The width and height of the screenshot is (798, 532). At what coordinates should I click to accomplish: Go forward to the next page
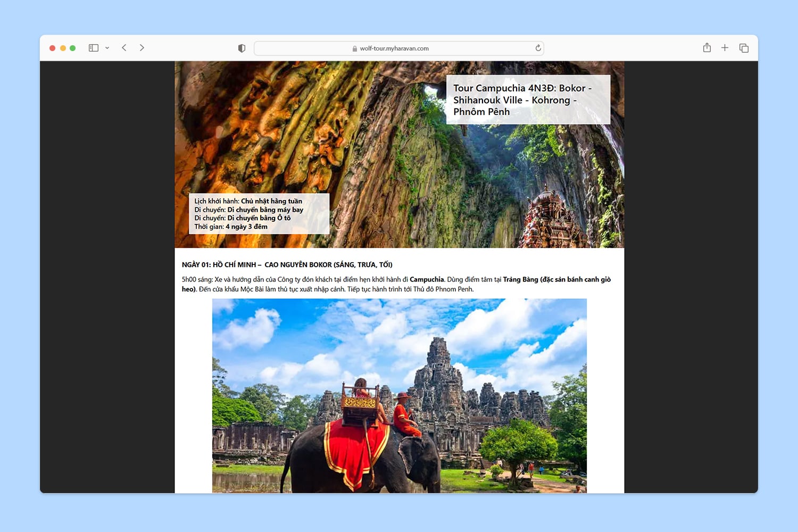(142, 48)
